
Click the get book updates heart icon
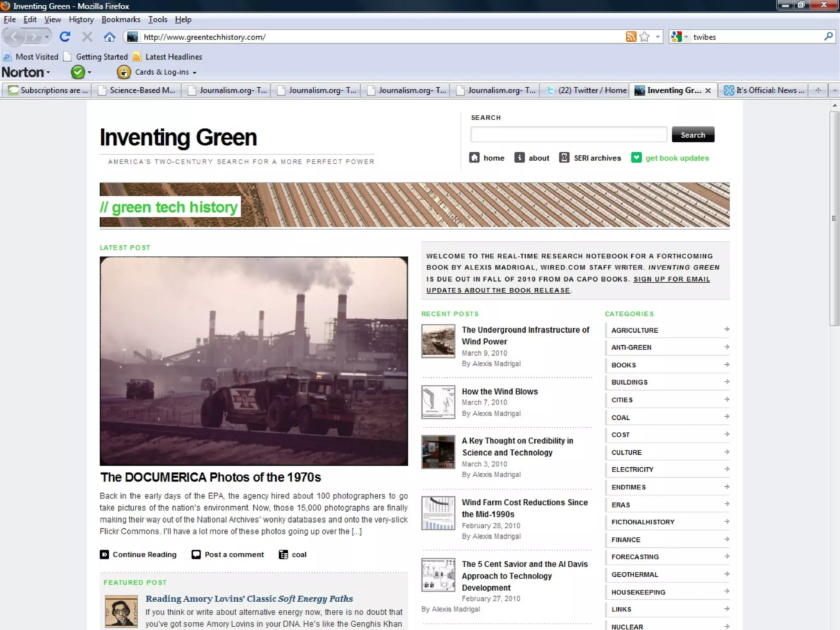pyautogui.click(x=636, y=158)
